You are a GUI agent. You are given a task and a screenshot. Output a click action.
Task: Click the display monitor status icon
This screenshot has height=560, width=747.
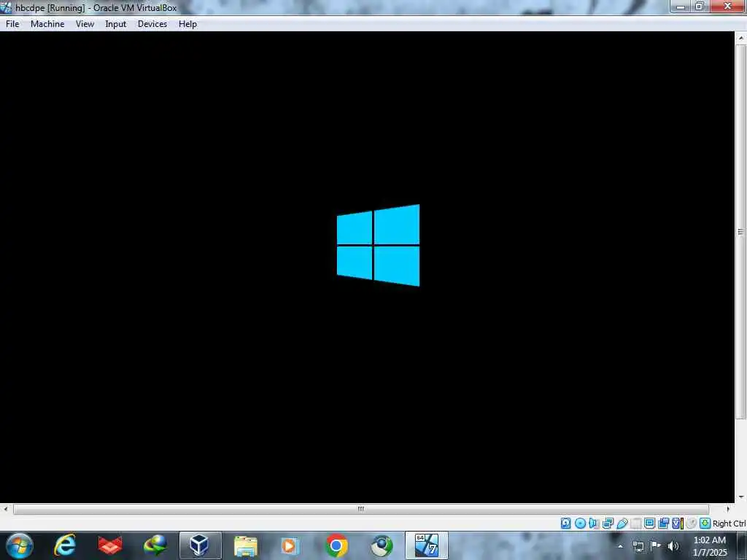649,524
